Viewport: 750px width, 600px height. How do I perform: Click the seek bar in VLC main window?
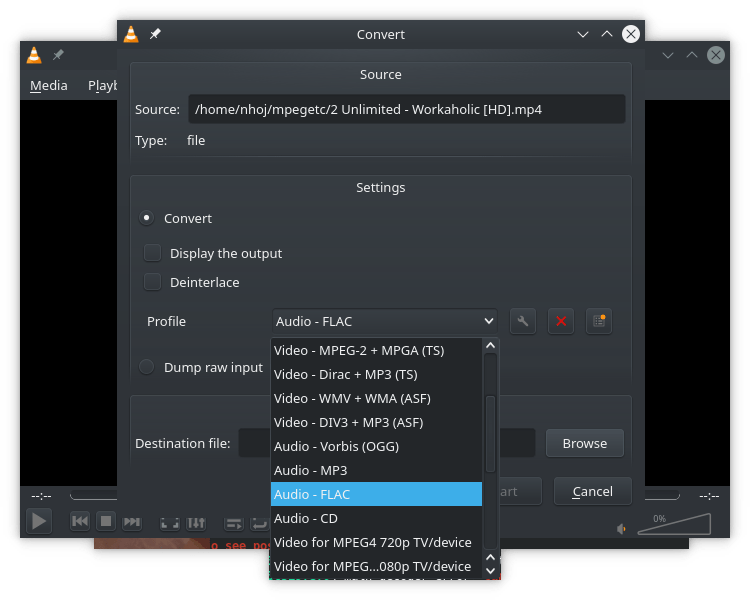coord(93,496)
